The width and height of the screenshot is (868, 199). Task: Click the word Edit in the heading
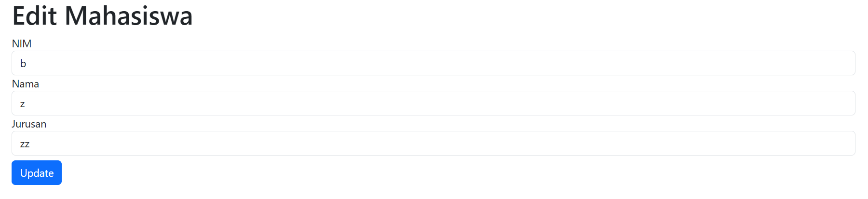tap(34, 16)
